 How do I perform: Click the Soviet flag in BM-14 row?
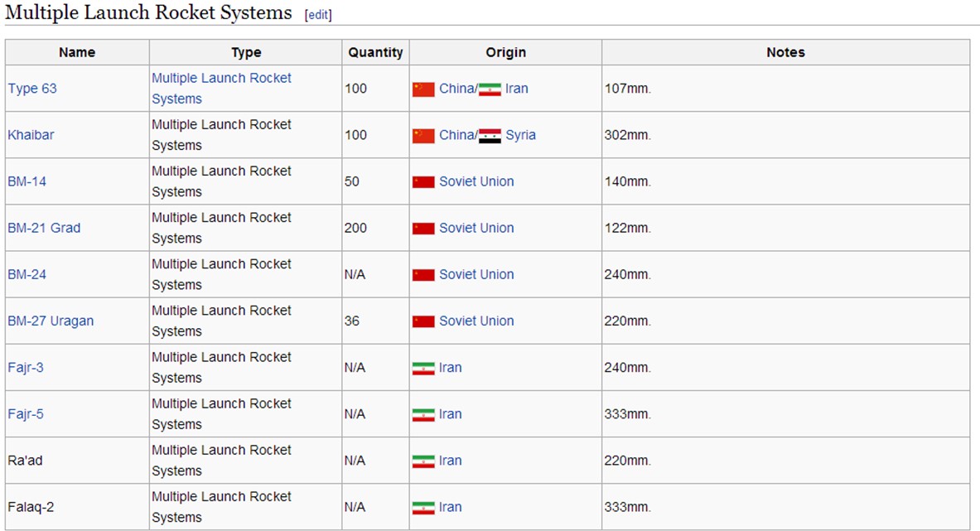423,181
